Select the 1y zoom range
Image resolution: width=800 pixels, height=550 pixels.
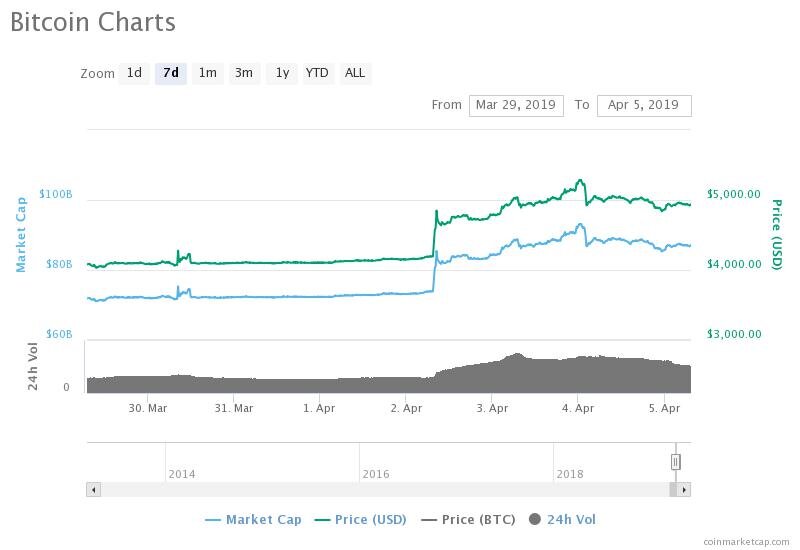[x=282, y=73]
